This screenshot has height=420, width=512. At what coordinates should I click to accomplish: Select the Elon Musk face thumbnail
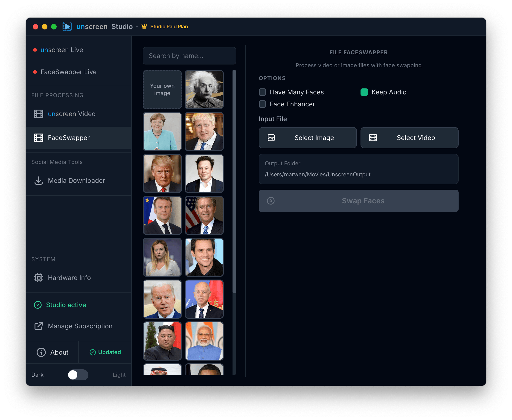(204, 173)
